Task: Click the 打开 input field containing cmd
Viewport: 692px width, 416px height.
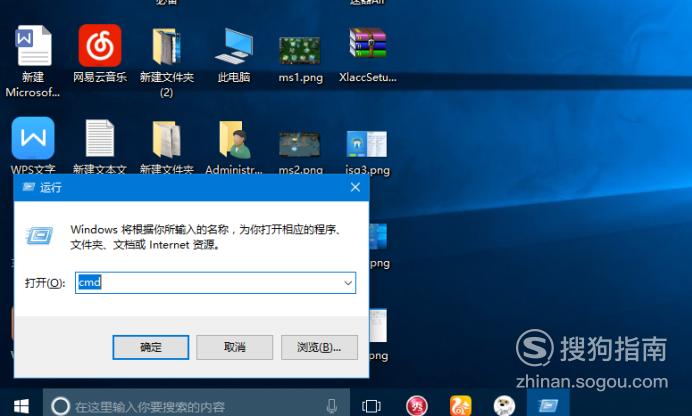Action: click(x=215, y=283)
